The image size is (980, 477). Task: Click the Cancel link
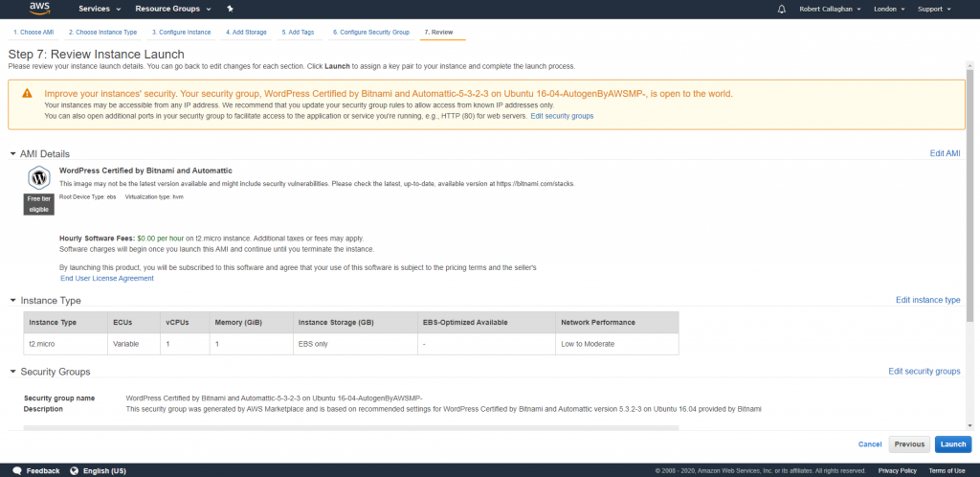870,443
